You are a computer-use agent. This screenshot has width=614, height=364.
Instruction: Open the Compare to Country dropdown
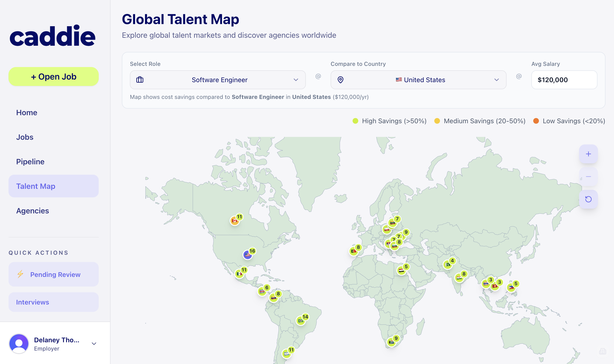[x=418, y=80]
